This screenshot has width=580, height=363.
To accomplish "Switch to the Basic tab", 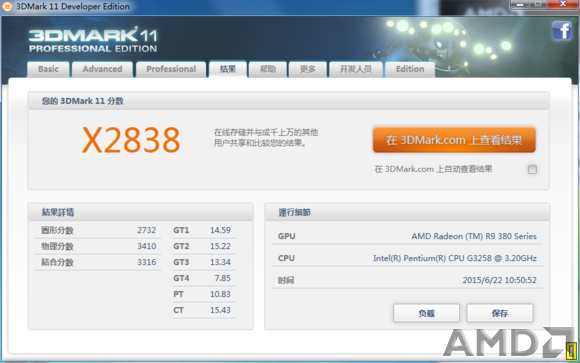I will pos(48,69).
